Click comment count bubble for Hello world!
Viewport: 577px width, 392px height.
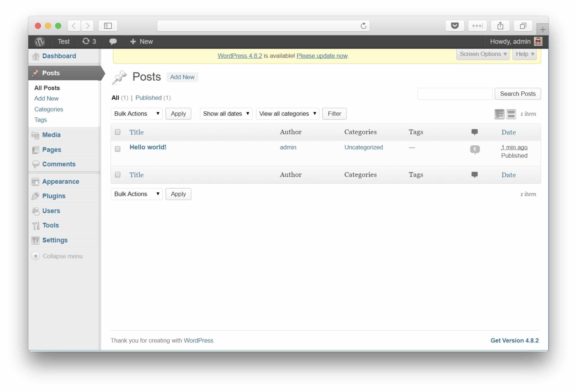475,149
